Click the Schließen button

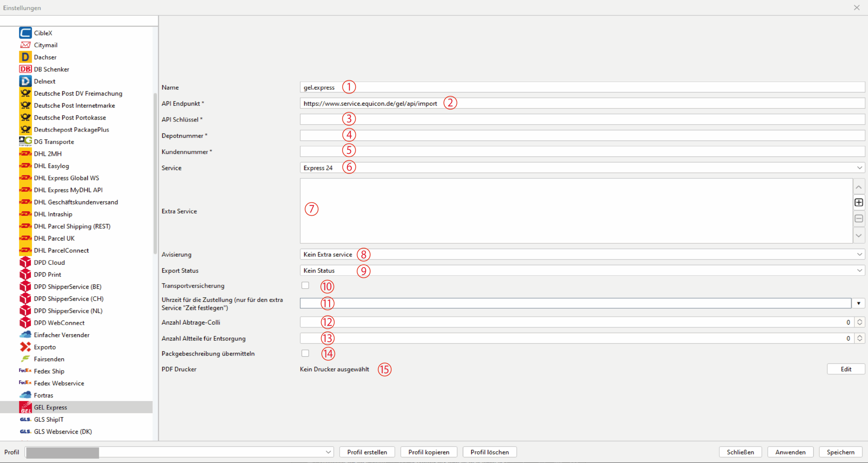(x=740, y=452)
